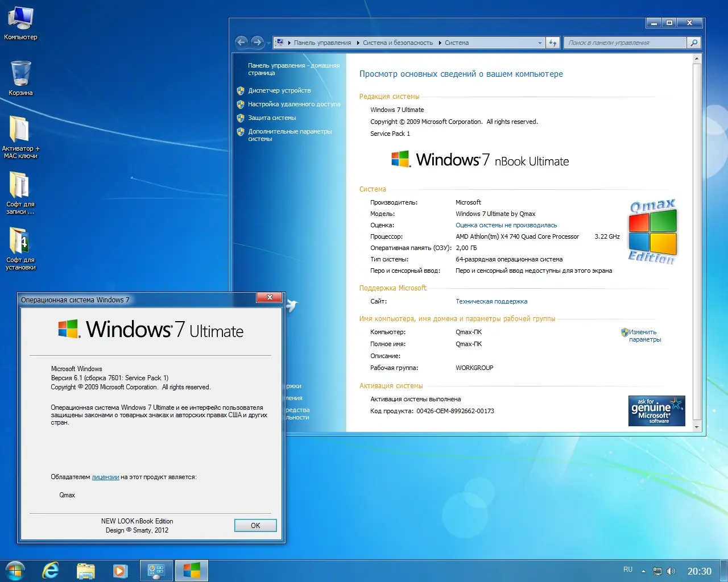The width and height of the screenshot is (728, 582).
Task: Click the AMD Athlon processor text
Action: point(517,236)
